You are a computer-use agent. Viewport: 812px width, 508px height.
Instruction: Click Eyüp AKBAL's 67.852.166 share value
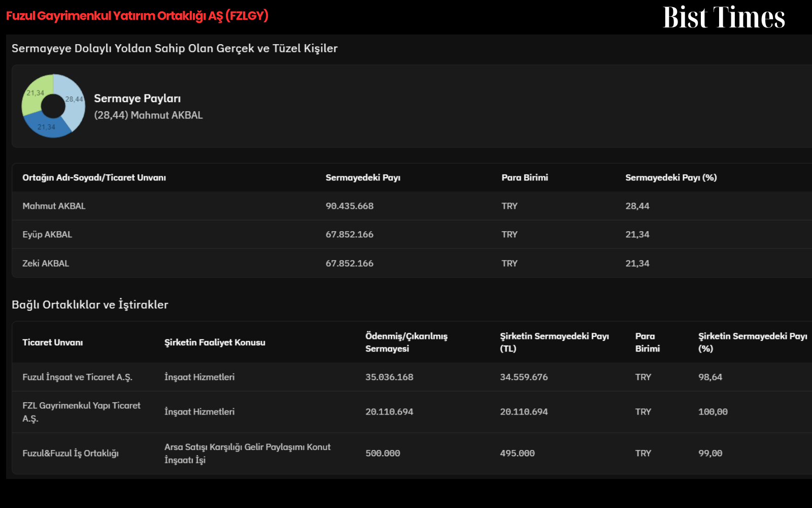[x=350, y=235]
